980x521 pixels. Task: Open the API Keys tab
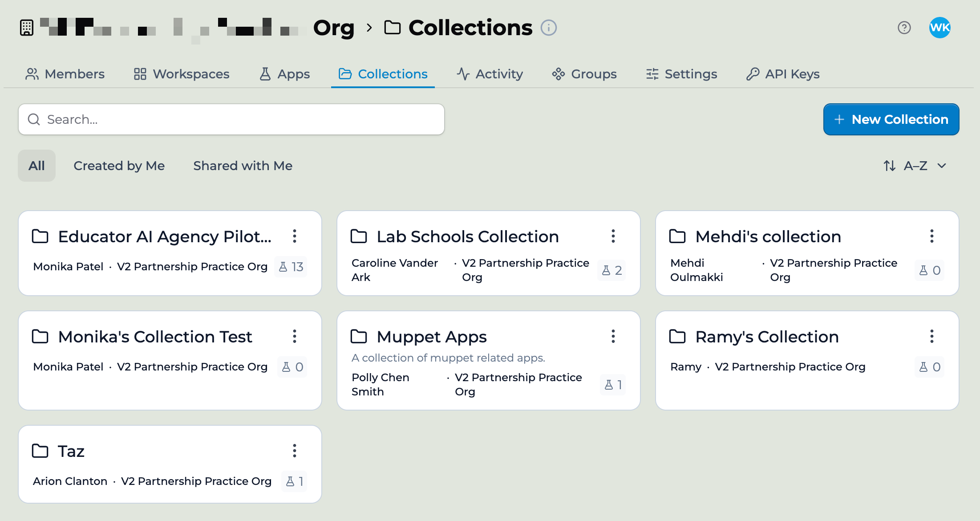[783, 74]
